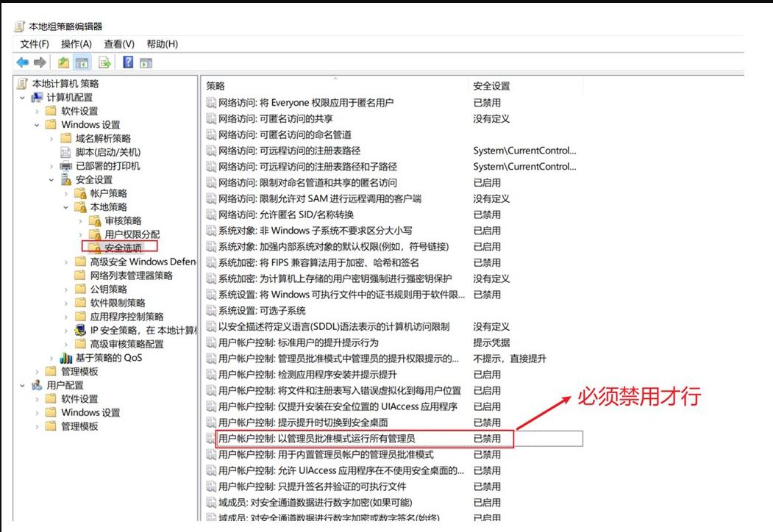Expand the 审核策略 tree node
Viewport: 773px width, 532px height.
click(80, 221)
